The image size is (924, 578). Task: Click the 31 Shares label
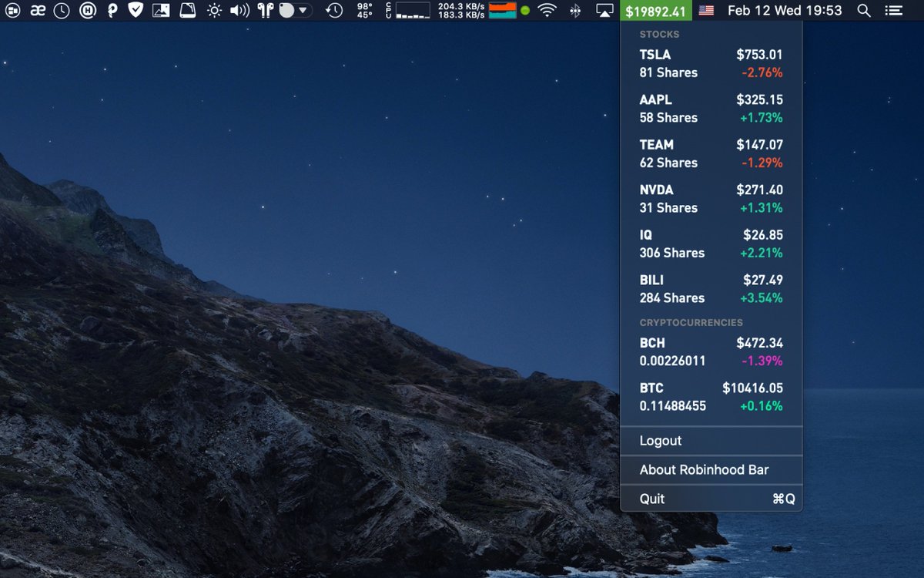(669, 208)
